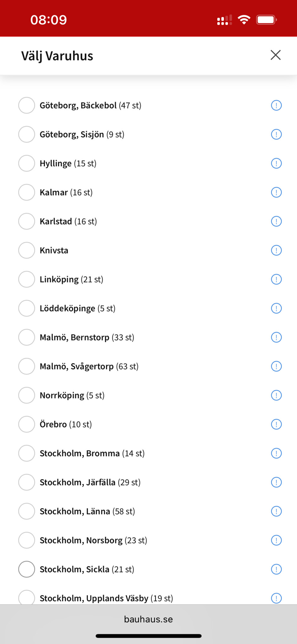
Task: Show Stockholm, Sickla store details icon
Action: pos(276,569)
